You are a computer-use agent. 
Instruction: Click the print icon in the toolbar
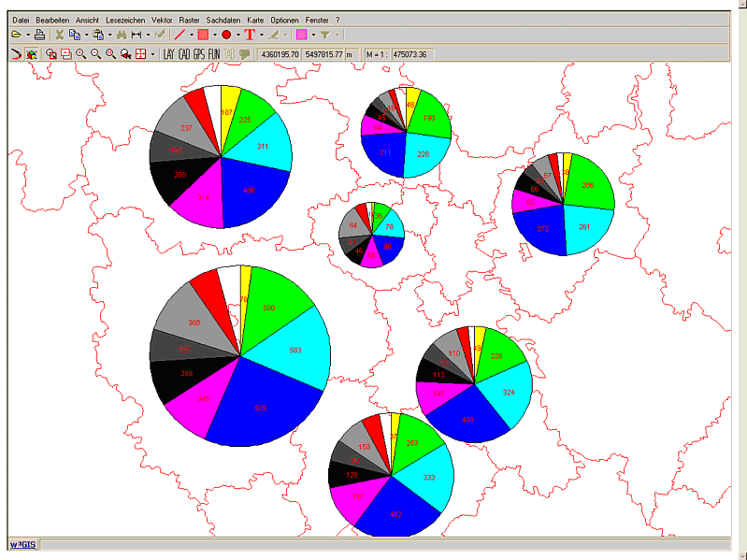[x=40, y=35]
